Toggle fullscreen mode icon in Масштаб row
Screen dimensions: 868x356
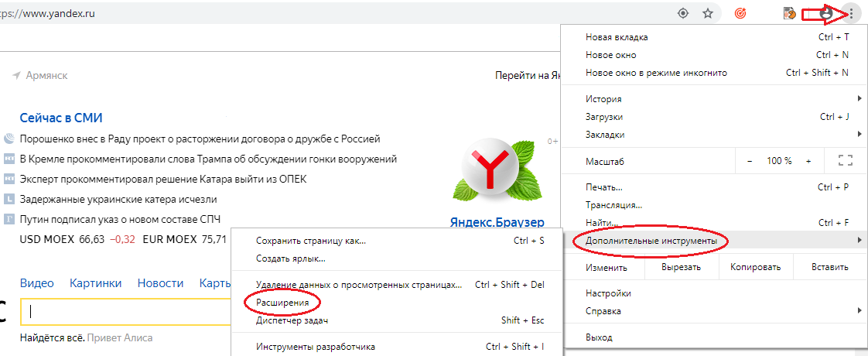point(845,161)
